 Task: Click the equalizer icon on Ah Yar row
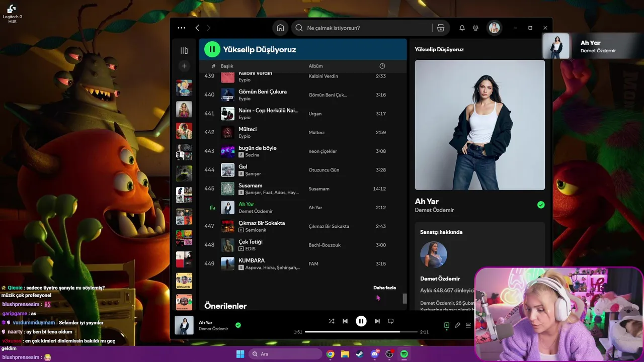coord(212,207)
